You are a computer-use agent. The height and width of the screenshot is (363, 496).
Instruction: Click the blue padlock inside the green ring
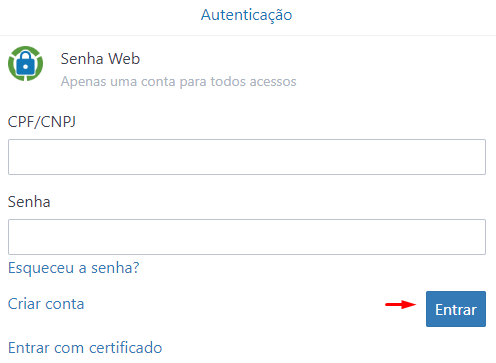25,63
